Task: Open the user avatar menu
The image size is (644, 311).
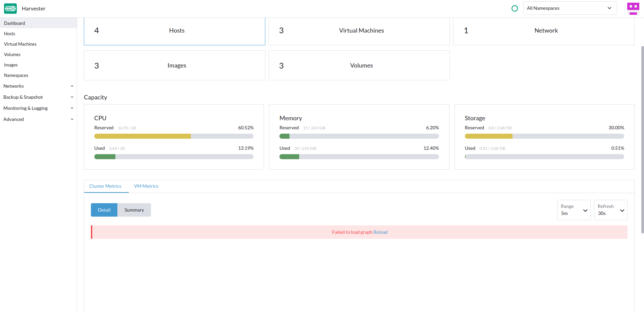Action: click(x=633, y=8)
